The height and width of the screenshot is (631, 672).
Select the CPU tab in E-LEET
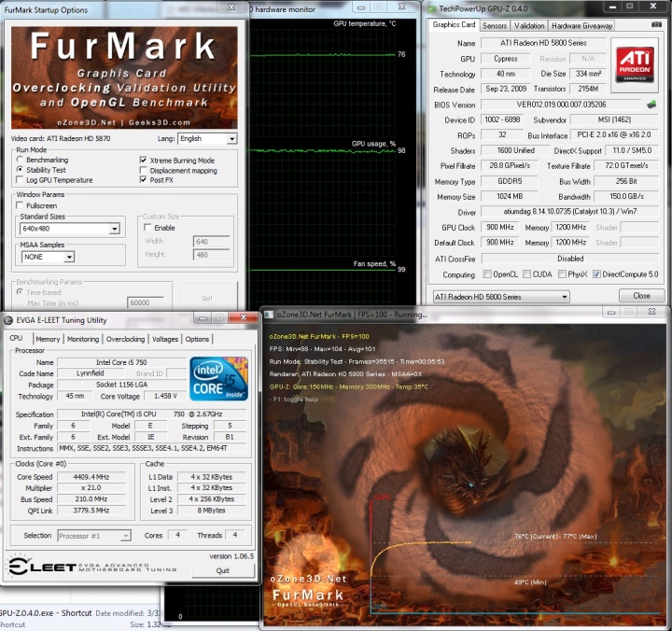(x=16, y=338)
